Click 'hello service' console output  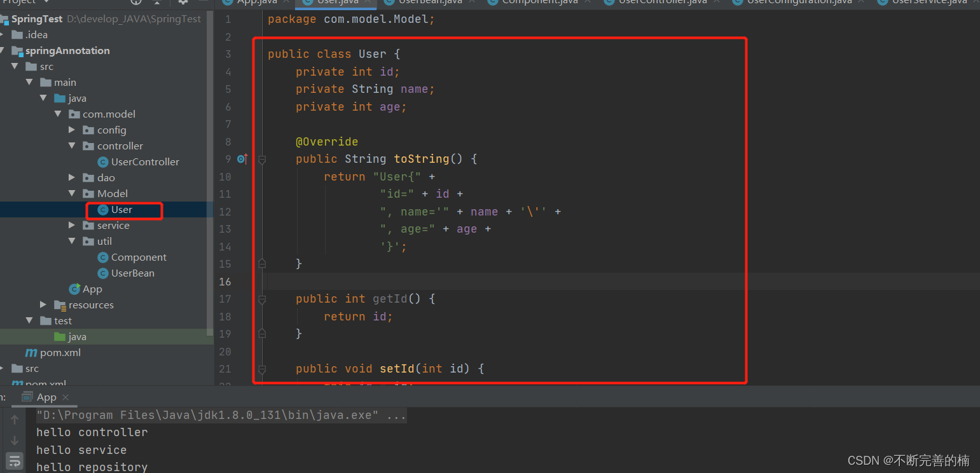click(x=81, y=450)
